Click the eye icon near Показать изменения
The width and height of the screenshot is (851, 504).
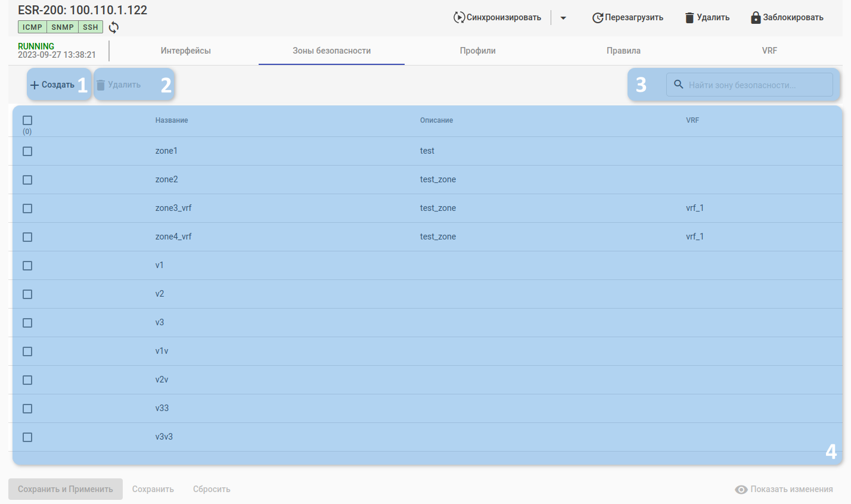[x=741, y=490]
